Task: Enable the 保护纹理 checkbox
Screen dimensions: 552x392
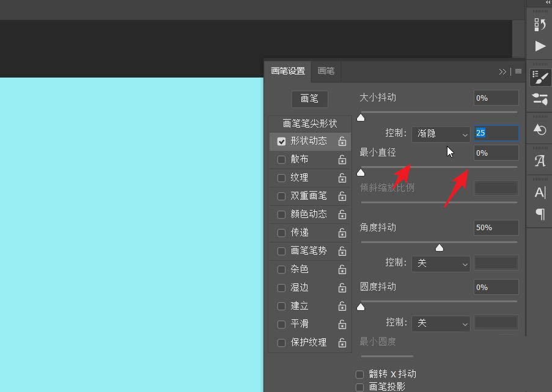Action: point(281,343)
